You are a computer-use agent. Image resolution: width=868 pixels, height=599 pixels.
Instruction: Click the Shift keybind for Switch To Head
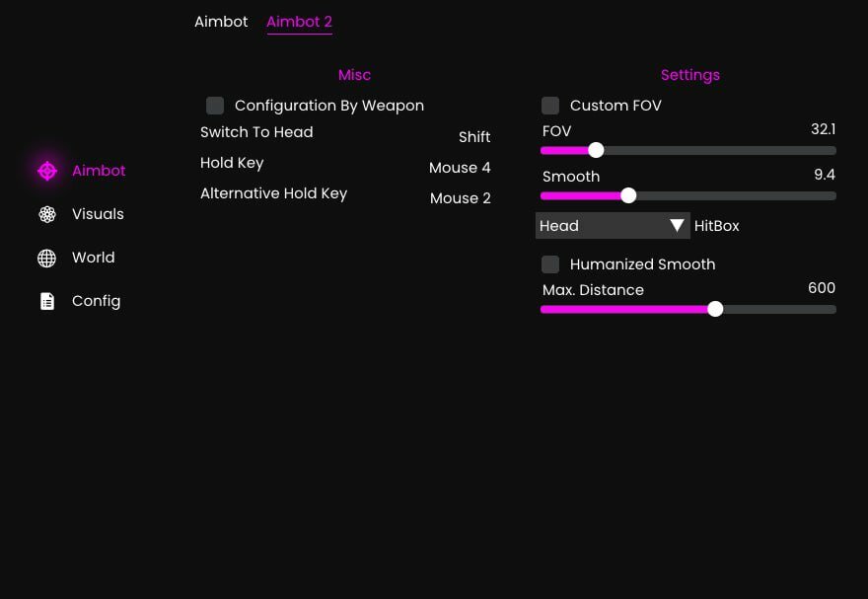(x=474, y=137)
